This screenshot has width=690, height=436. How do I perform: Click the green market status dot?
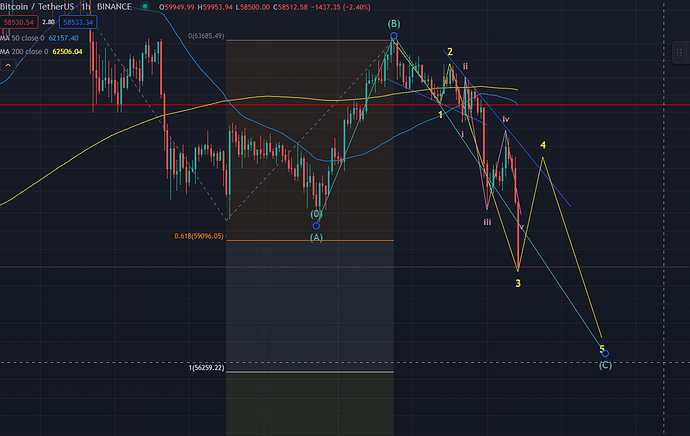145,7
